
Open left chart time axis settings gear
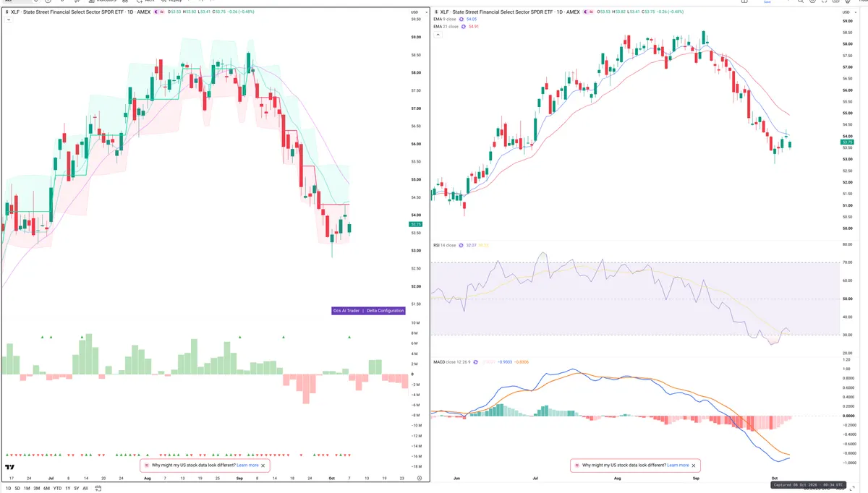[420, 478]
